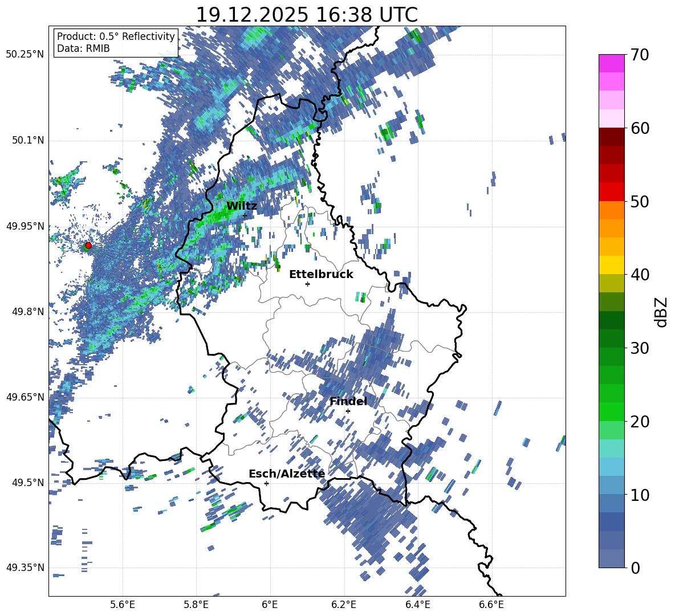This screenshot has width=675, height=616.
Task: Click the Wiltz city label
Action: click(242, 206)
